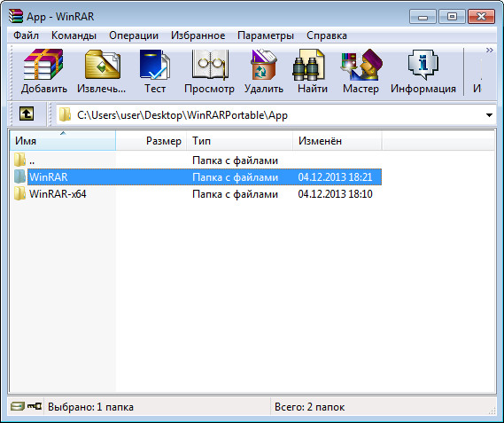Click the date 04.12.2013 18:10
The height and width of the screenshot is (423, 504).
[335, 194]
